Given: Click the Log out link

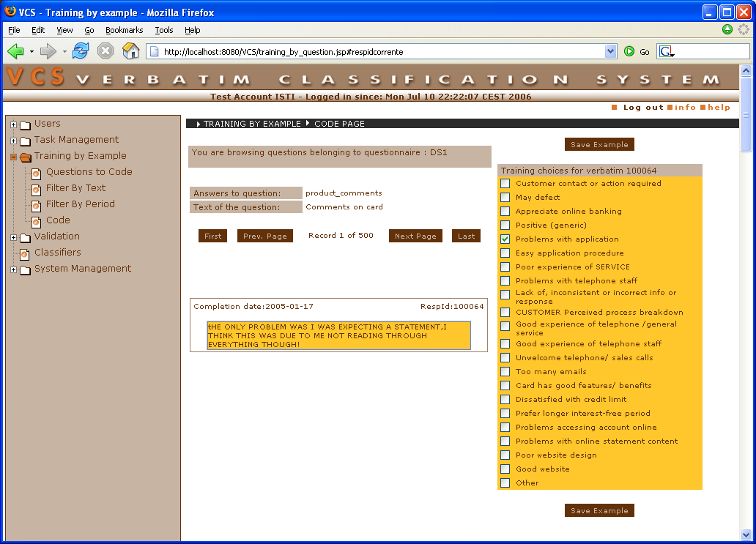Looking at the screenshot, I should click(642, 108).
